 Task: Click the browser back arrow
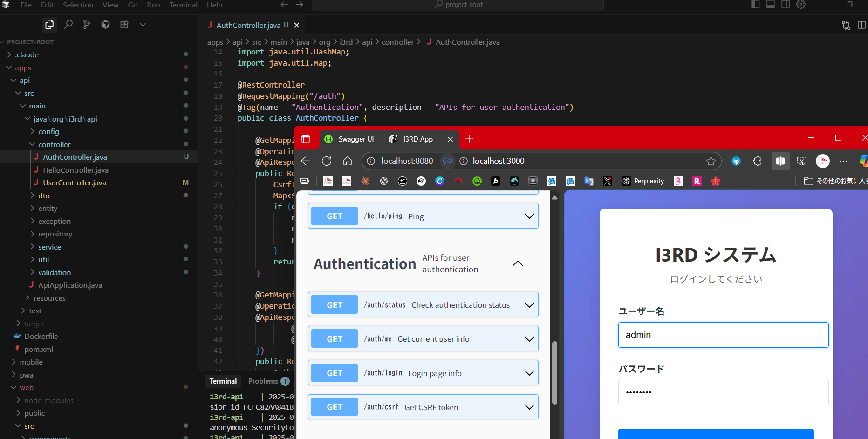(x=306, y=161)
